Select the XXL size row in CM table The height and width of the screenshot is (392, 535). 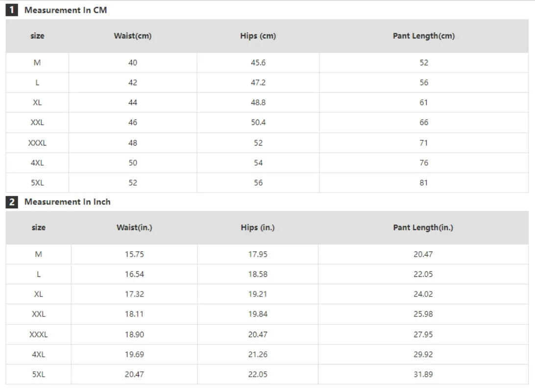[267, 122]
